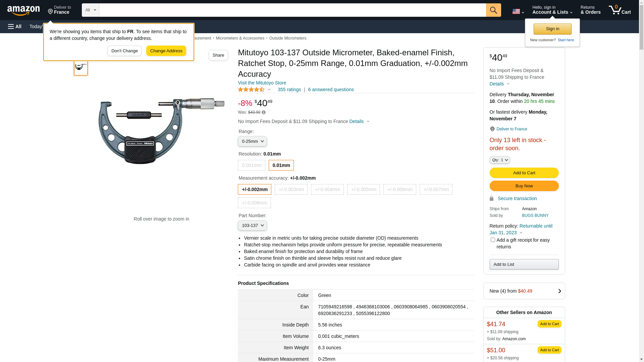Open the Qty quantity dropdown
The width and height of the screenshot is (644, 362).
click(500, 160)
